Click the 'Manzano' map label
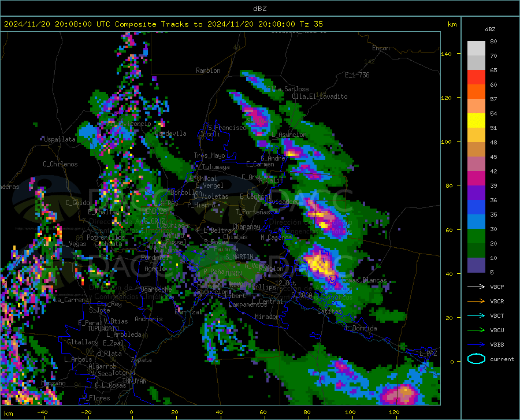The width and height of the screenshot is (520, 420). [x=53, y=383]
